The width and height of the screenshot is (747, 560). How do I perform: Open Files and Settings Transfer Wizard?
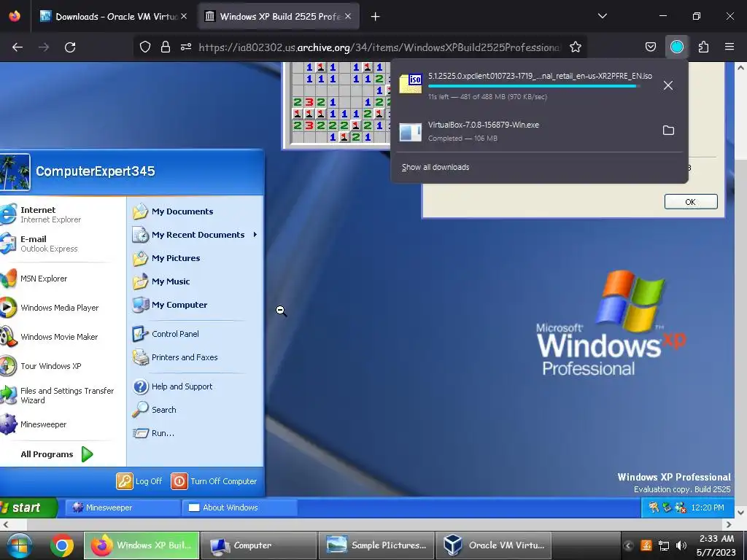tap(57, 395)
